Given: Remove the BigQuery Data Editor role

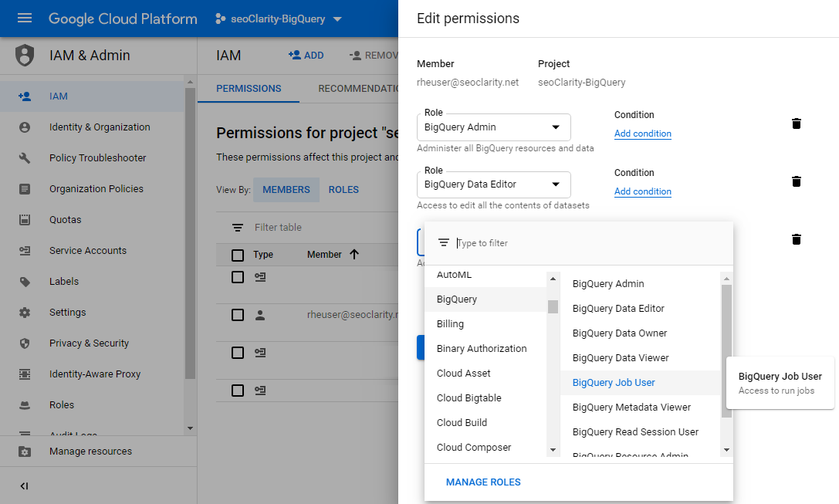Looking at the screenshot, I should [x=797, y=181].
